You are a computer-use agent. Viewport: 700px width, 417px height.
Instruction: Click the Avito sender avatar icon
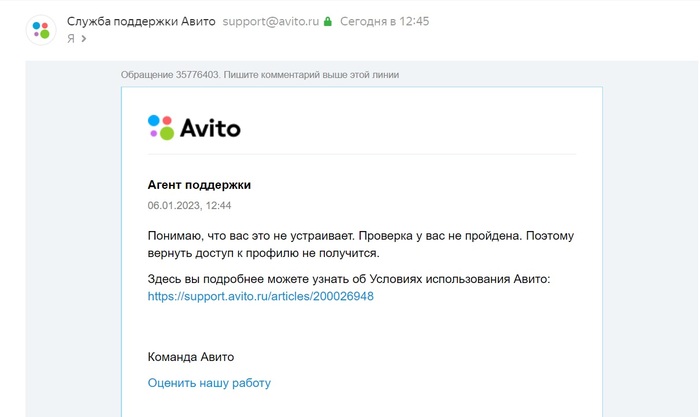coord(41,29)
